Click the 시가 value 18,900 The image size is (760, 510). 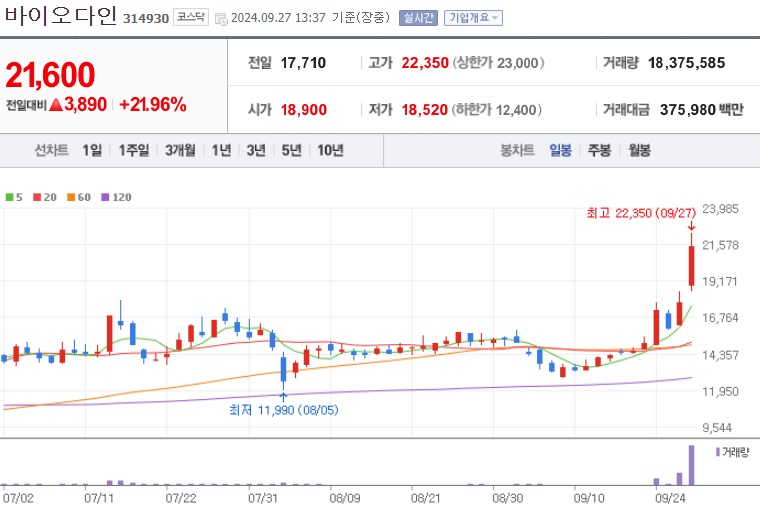304,110
